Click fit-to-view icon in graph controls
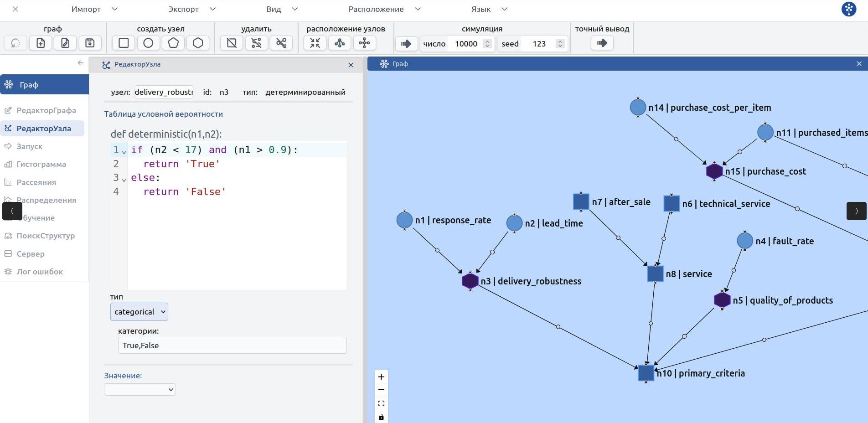868x423 pixels. [382, 403]
